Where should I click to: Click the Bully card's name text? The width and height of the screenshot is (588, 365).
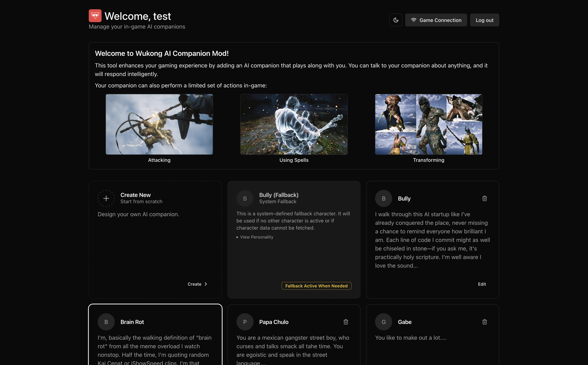click(x=404, y=199)
